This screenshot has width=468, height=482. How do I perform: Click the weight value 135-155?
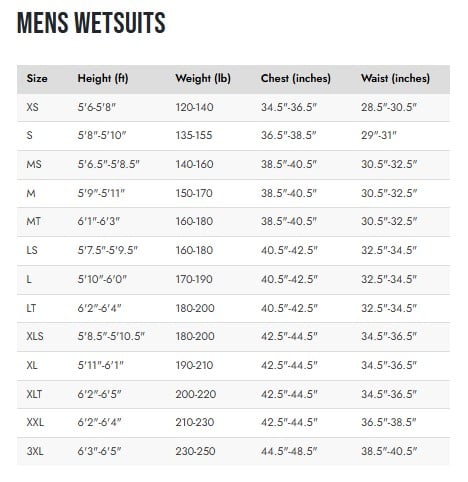click(x=194, y=135)
